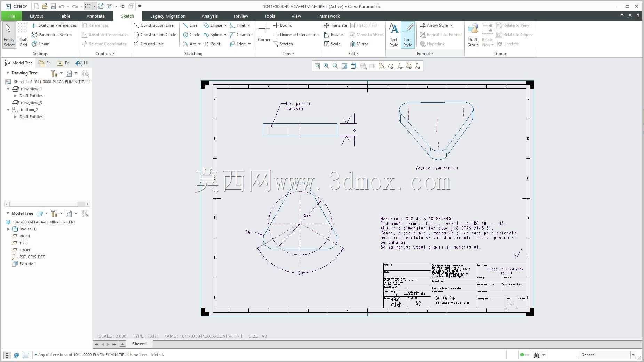
Task: Open the Arc options dropdown
Action: (x=199, y=44)
